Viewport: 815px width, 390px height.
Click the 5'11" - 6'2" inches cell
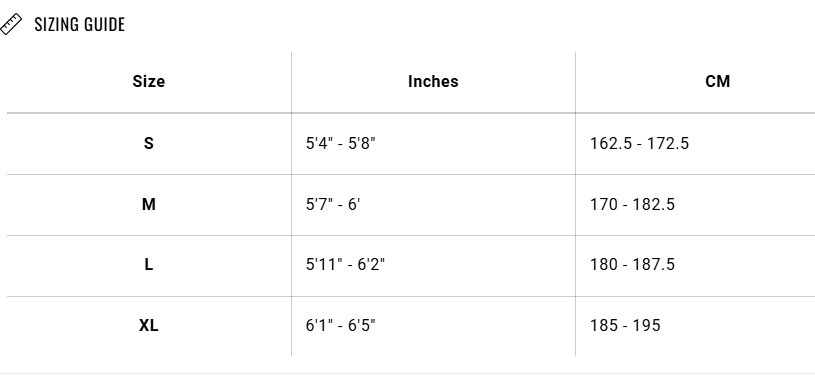pos(345,265)
